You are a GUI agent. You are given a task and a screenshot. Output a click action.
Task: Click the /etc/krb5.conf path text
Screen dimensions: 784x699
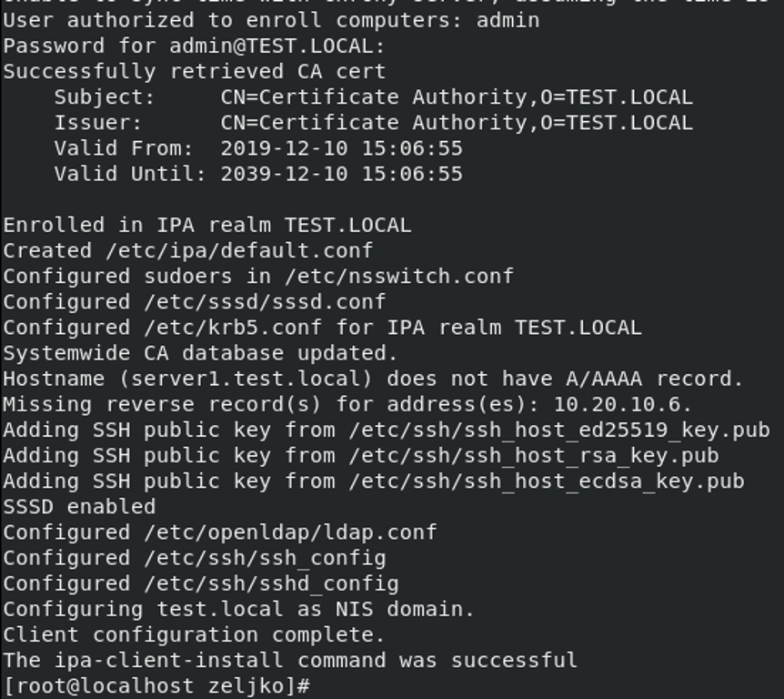coord(233,328)
